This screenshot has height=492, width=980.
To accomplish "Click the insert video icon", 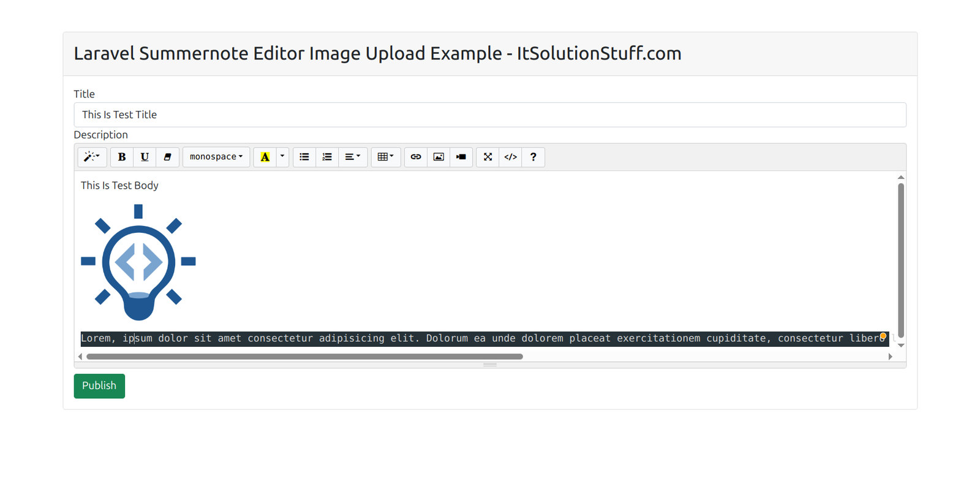I will click(x=461, y=157).
